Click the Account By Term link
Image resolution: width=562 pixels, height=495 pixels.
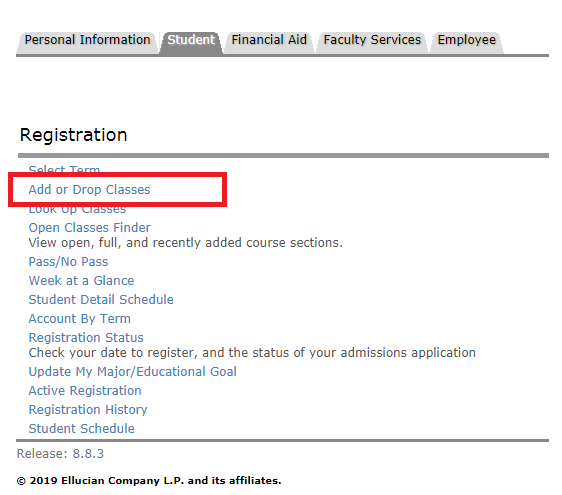coord(80,319)
